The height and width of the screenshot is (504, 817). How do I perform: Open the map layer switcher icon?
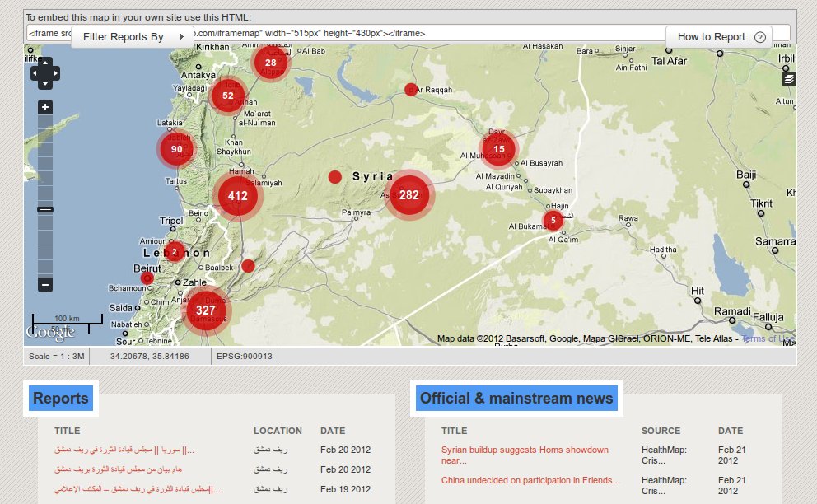coord(789,79)
